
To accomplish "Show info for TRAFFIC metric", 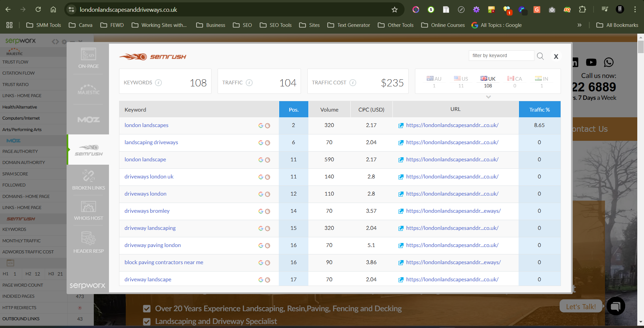I will pos(249,83).
